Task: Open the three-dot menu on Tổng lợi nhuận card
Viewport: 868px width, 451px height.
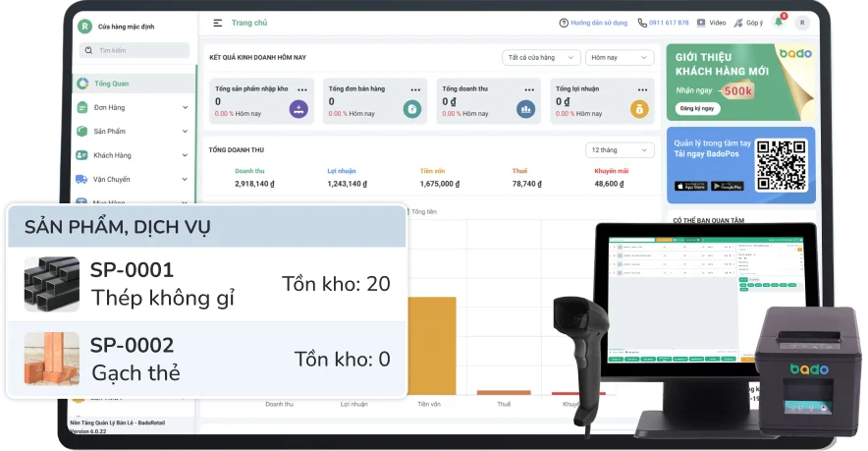Action: click(x=643, y=89)
